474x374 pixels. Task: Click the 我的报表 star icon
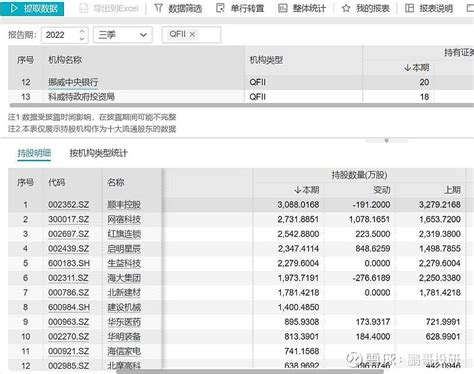point(346,8)
